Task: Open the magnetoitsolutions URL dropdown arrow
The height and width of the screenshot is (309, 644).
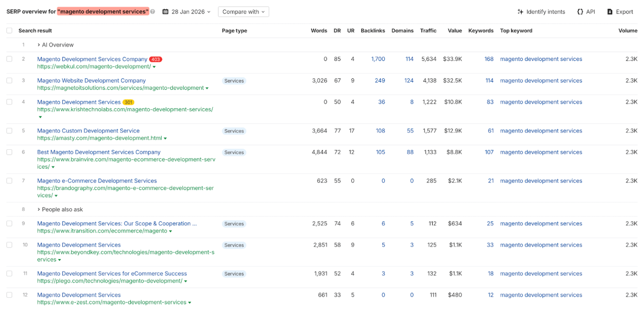Action: coord(207,88)
